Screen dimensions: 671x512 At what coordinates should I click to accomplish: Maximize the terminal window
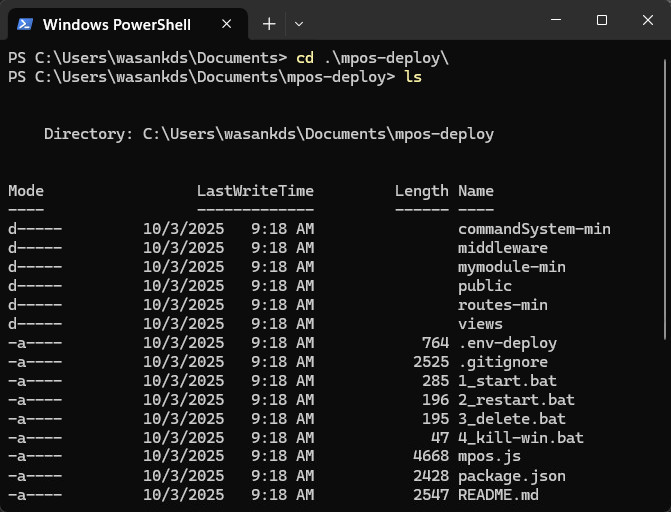click(x=602, y=20)
